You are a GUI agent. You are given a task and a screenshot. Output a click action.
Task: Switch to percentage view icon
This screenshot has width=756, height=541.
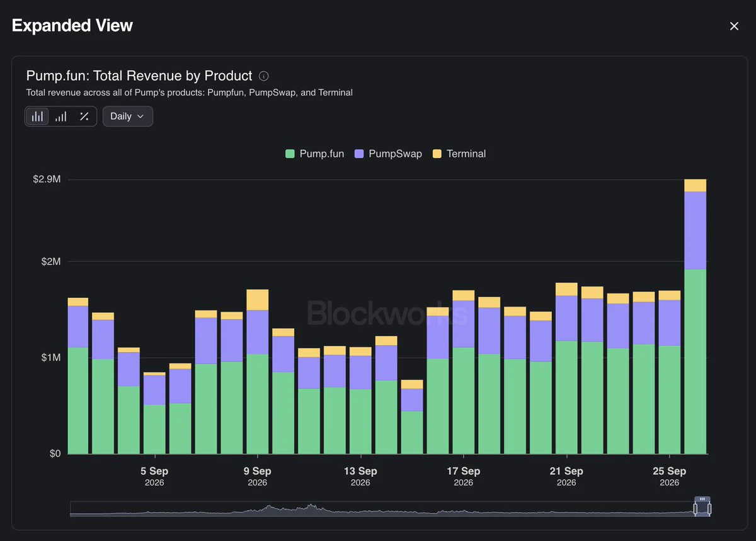[84, 117]
